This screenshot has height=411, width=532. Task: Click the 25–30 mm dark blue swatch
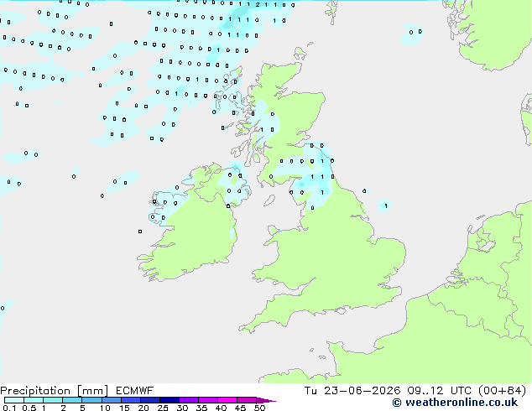pyautogui.click(x=169, y=400)
